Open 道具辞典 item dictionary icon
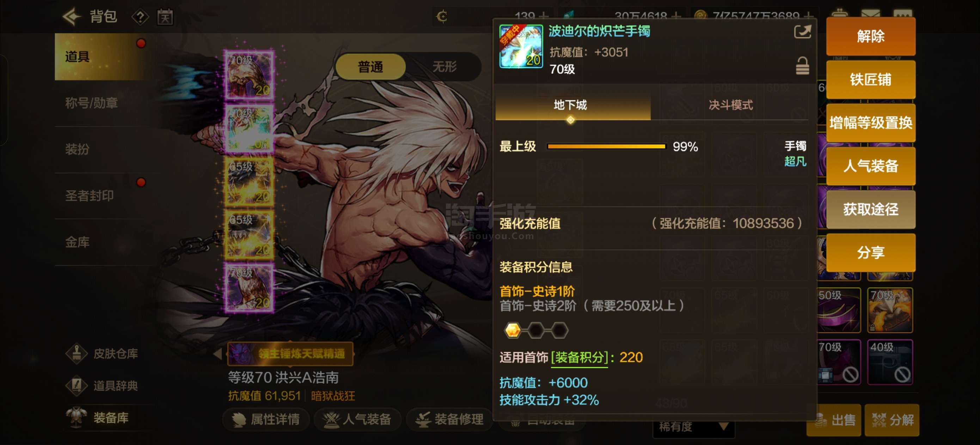The height and width of the screenshot is (445, 980). click(76, 386)
